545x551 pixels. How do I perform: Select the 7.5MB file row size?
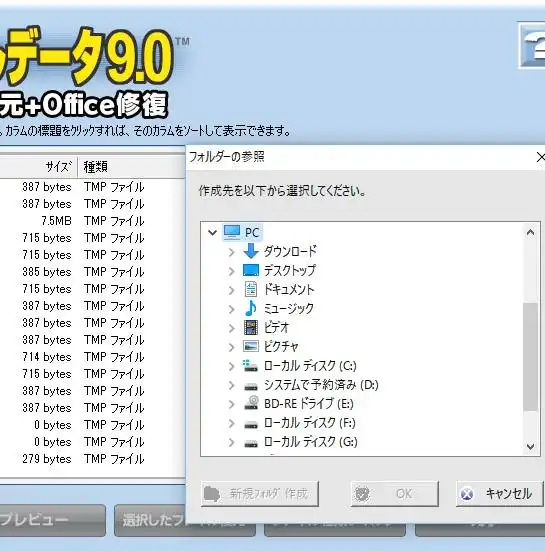[x=56, y=221]
